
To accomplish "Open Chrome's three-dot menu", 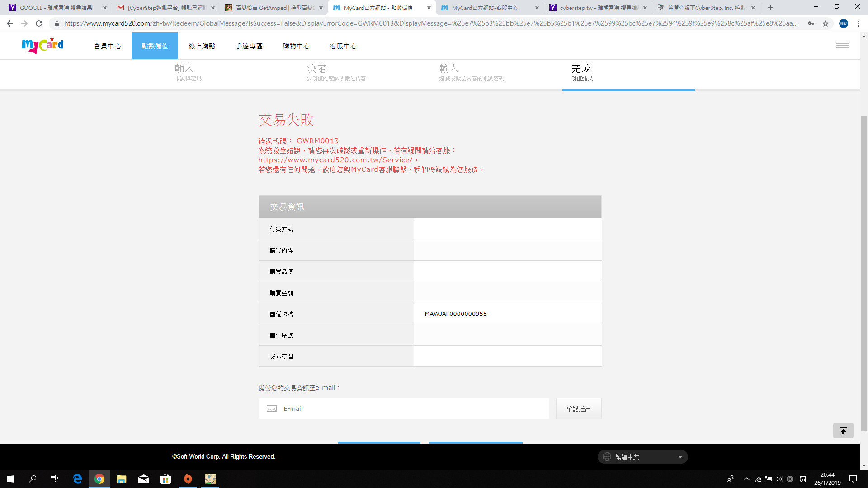I will tap(858, 23).
